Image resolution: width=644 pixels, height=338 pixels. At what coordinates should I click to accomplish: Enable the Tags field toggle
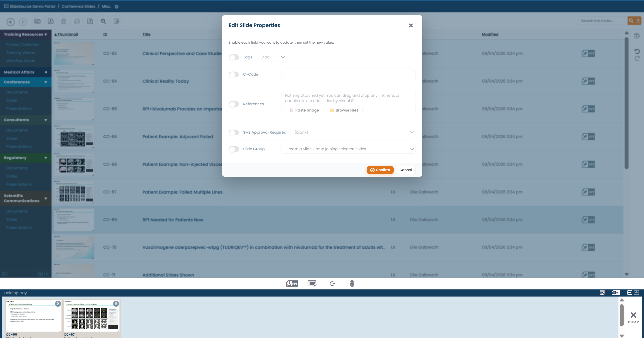click(234, 58)
